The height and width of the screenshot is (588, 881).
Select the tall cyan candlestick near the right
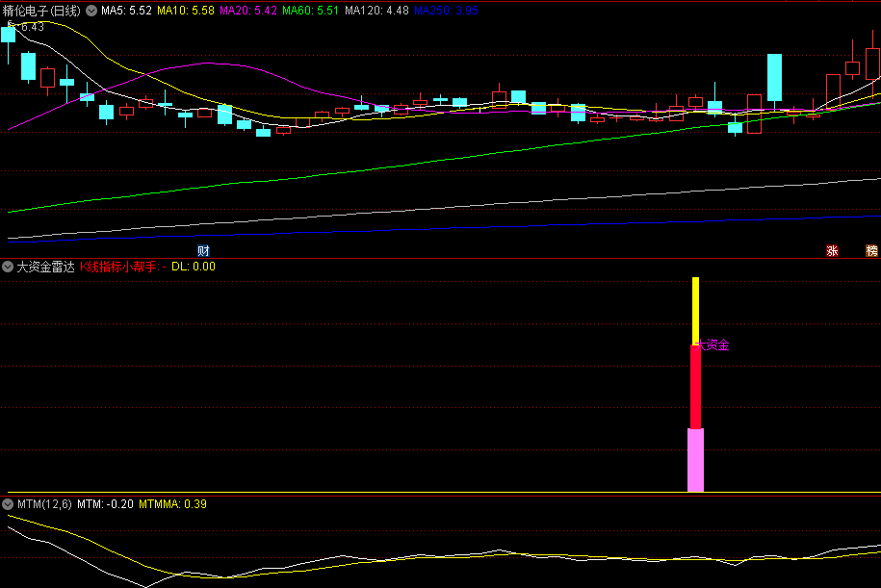tap(774, 78)
